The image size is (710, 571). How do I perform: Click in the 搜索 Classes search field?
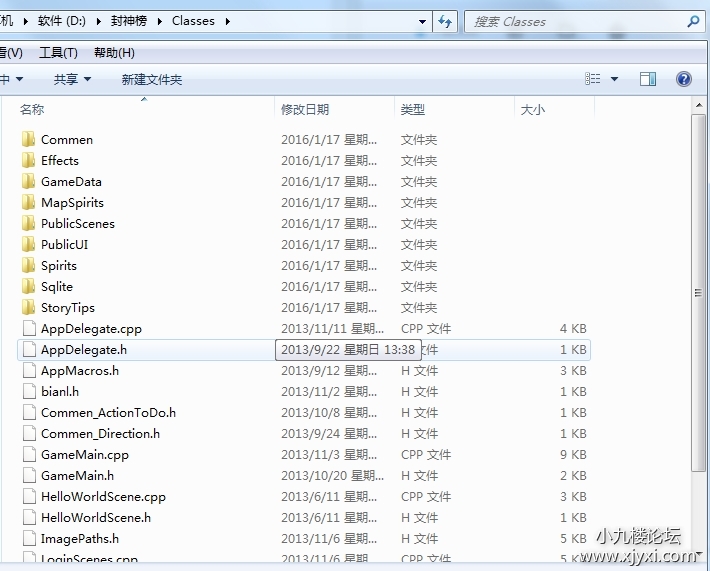[x=575, y=21]
